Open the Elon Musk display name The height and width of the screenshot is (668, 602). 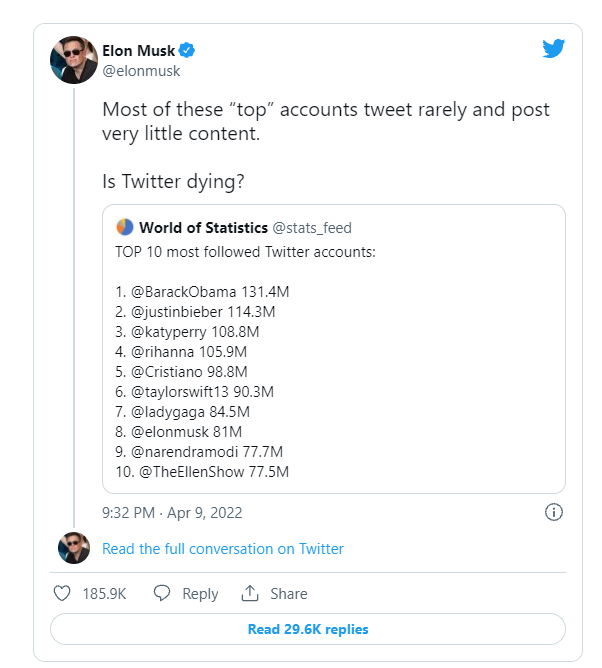pos(138,50)
